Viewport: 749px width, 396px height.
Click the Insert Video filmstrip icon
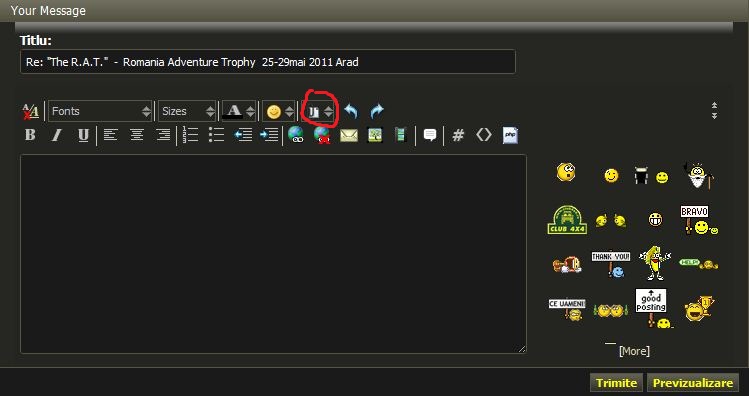(x=400, y=135)
